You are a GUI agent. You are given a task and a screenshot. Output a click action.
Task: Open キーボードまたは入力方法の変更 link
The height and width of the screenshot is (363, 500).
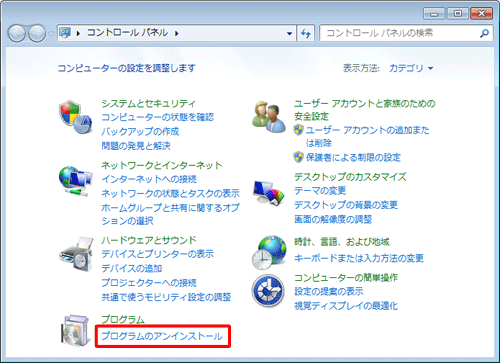[x=359, y=258]
